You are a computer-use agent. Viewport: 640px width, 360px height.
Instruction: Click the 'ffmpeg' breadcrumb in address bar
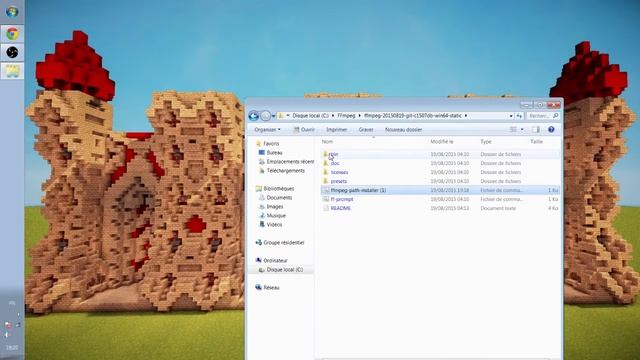346,116
